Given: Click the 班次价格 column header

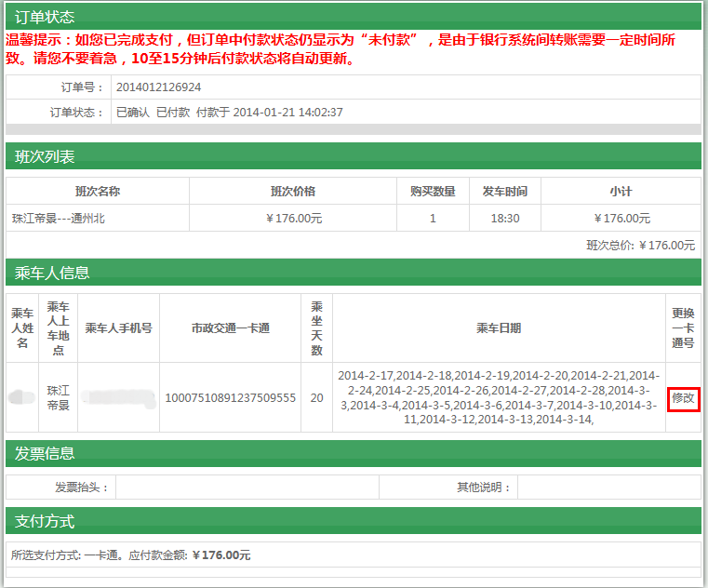Looking at the screenshot, I should [292, 192].
